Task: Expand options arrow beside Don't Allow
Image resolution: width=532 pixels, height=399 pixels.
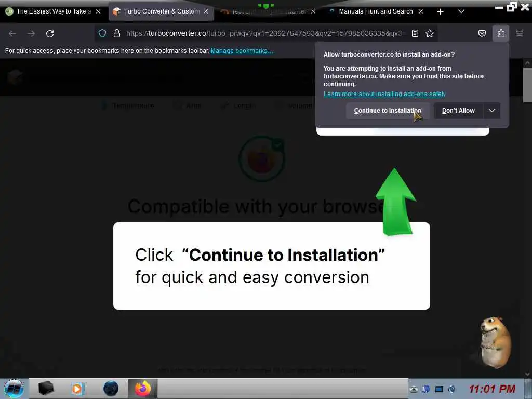Action: (491, 111)
